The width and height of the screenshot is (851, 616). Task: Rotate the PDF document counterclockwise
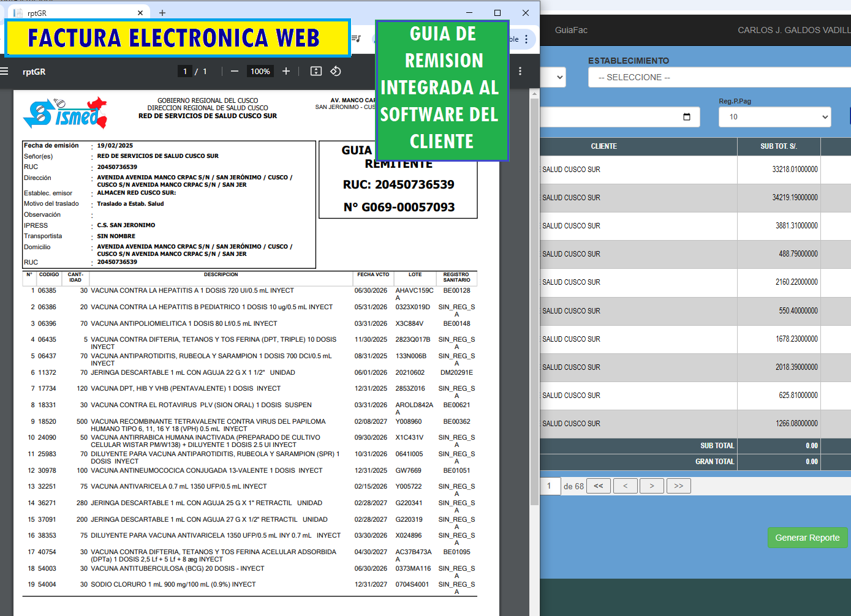tap(336, 72)
